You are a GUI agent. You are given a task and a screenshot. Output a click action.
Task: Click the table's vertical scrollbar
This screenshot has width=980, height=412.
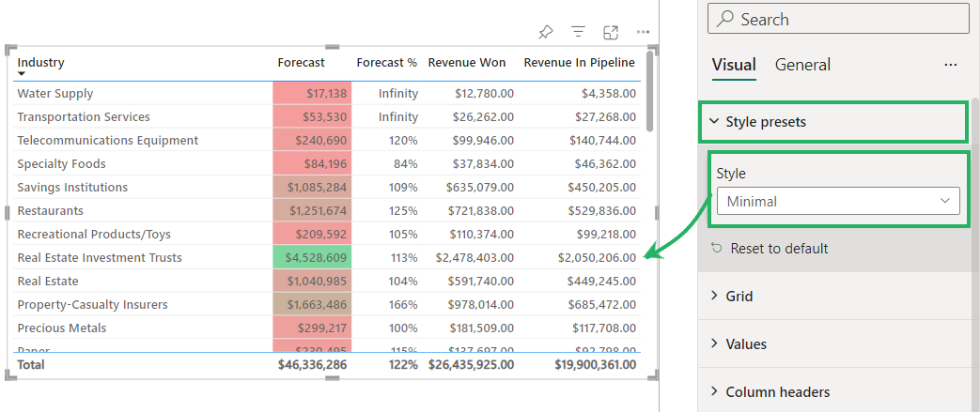tap(649, 103)
